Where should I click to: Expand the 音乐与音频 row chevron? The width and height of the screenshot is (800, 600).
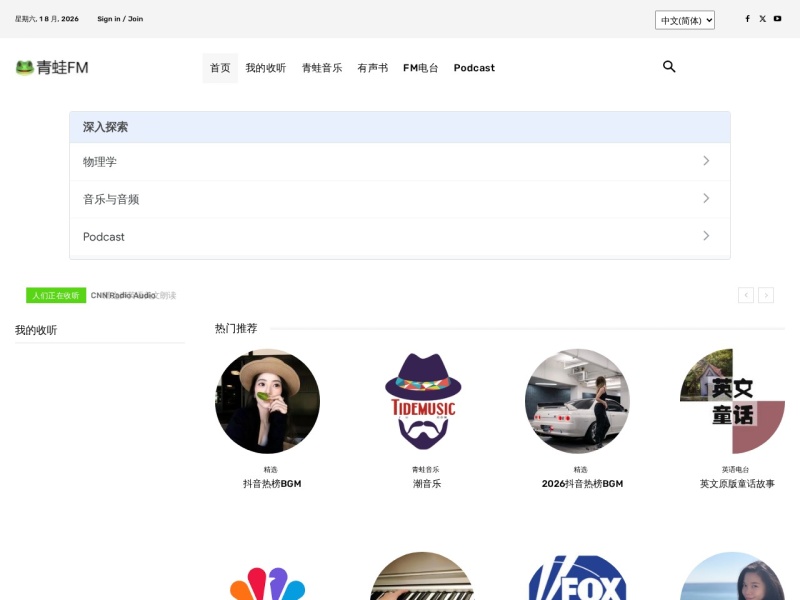click(706, 198)
